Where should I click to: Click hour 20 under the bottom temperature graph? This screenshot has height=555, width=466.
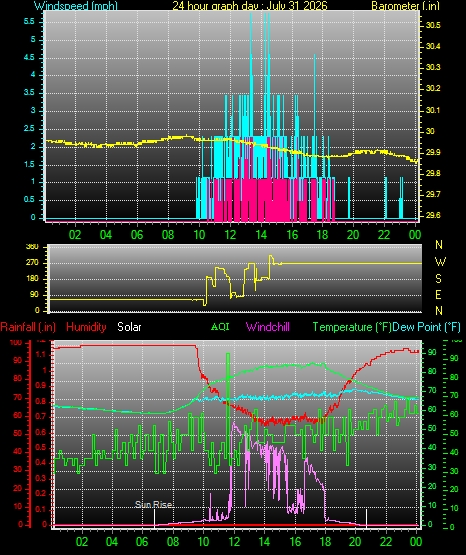(355, 542)
